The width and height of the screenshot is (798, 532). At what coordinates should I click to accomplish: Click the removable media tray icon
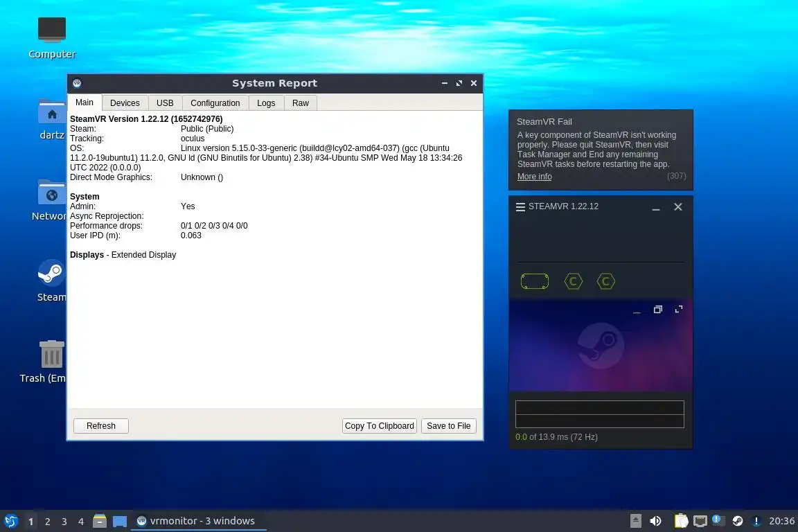636,521
